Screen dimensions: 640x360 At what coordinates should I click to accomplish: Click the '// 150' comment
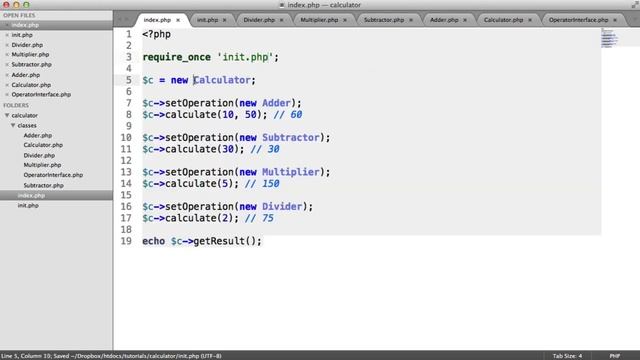click(262, 184)
